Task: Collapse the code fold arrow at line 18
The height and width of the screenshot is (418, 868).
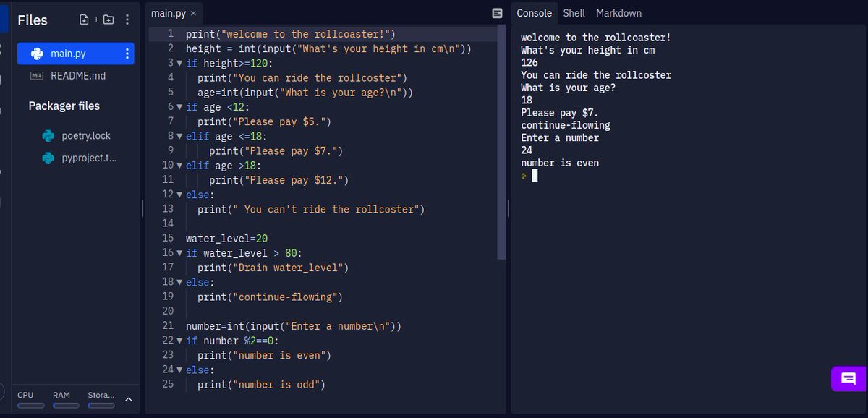Action: (179, 282)
